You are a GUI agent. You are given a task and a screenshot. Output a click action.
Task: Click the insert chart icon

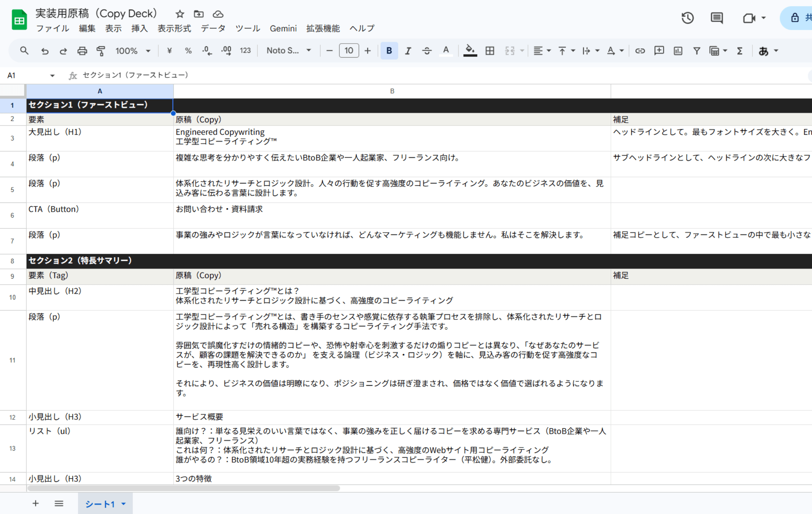678,51
